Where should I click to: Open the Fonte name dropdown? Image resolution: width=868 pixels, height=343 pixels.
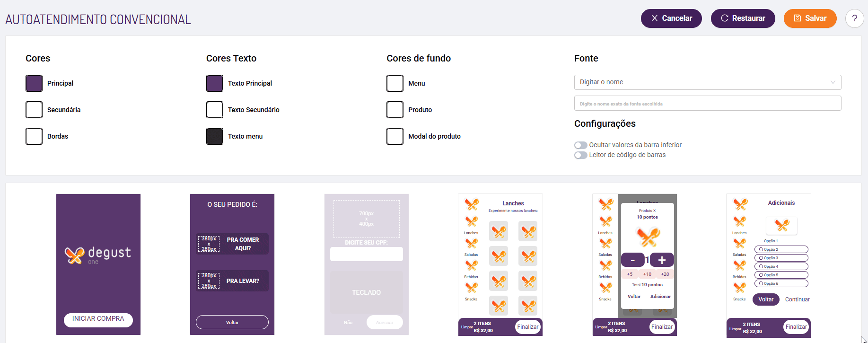[707, 82]
